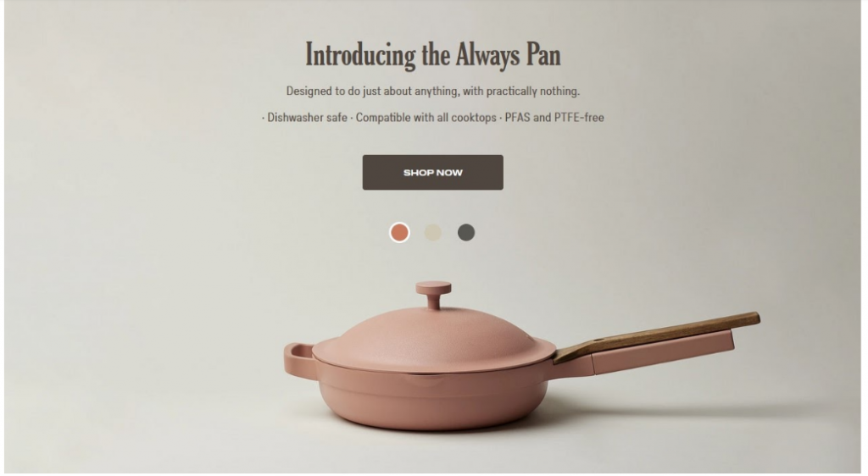Click the round knob on the pan lid
The height and width of the screenshot is (476, 868).
(x=433, y=295)
